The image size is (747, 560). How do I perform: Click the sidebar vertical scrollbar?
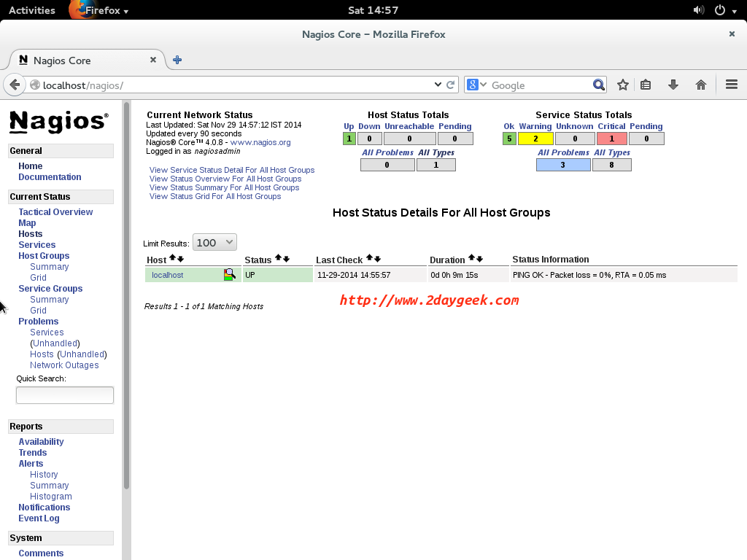(x=126, y=295)
